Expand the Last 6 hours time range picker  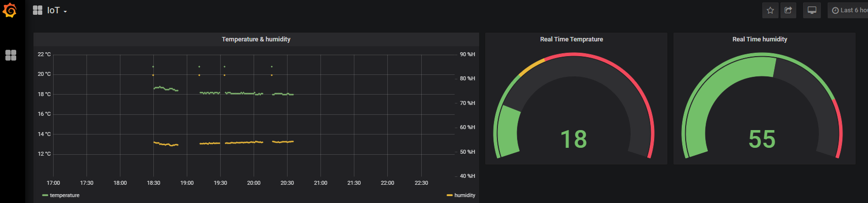pyautogui.click(x=848, y=10)
